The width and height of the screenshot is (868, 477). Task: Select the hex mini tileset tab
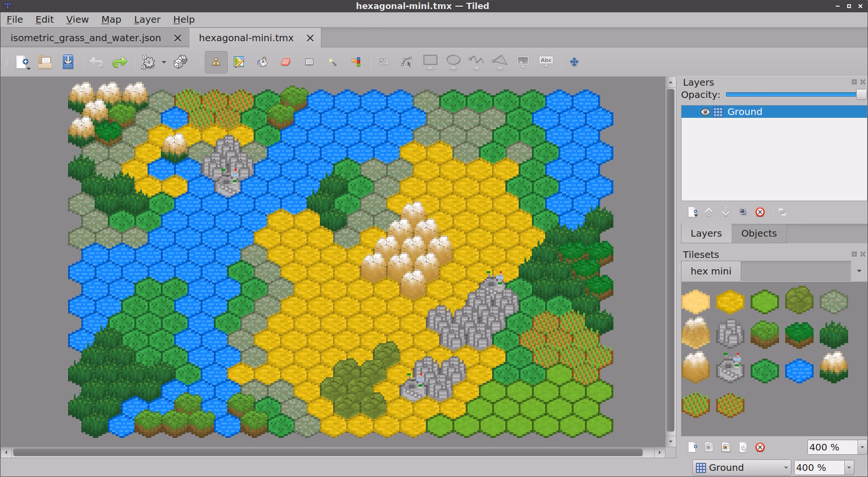pos(711,271)
